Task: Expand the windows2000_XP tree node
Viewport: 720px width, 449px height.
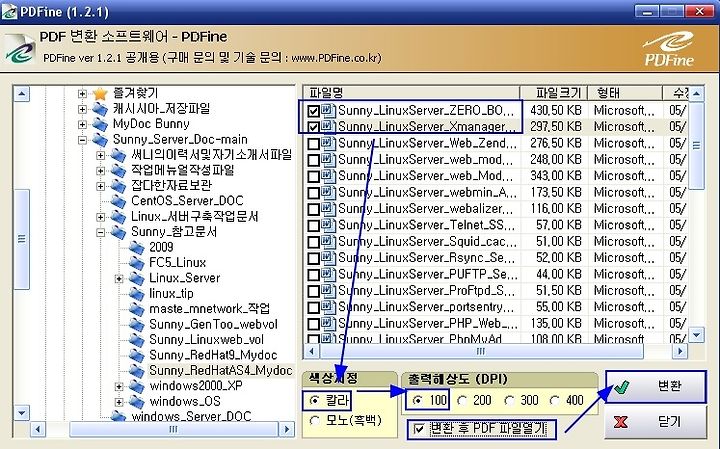Action: (x=119, y=387)
